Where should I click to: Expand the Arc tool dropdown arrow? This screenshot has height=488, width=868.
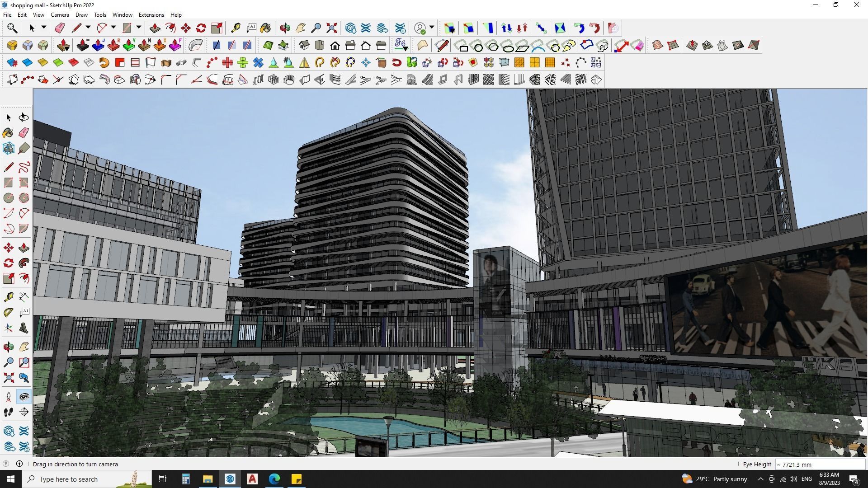coord(113,28)
